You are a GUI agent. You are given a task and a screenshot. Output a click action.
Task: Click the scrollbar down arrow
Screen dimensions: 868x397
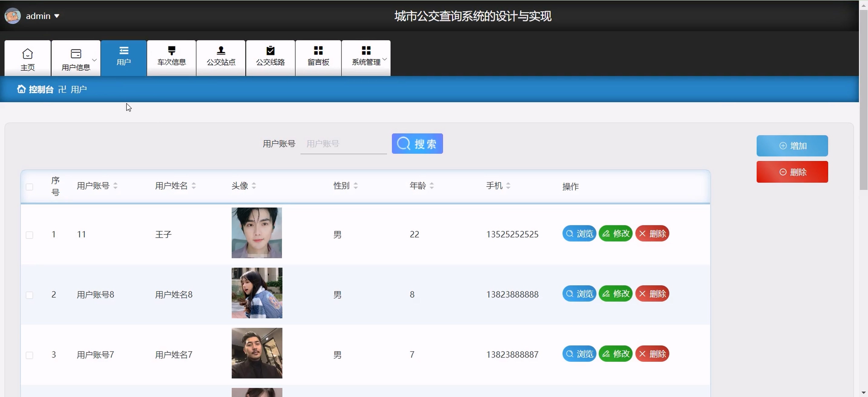[864, 393]
